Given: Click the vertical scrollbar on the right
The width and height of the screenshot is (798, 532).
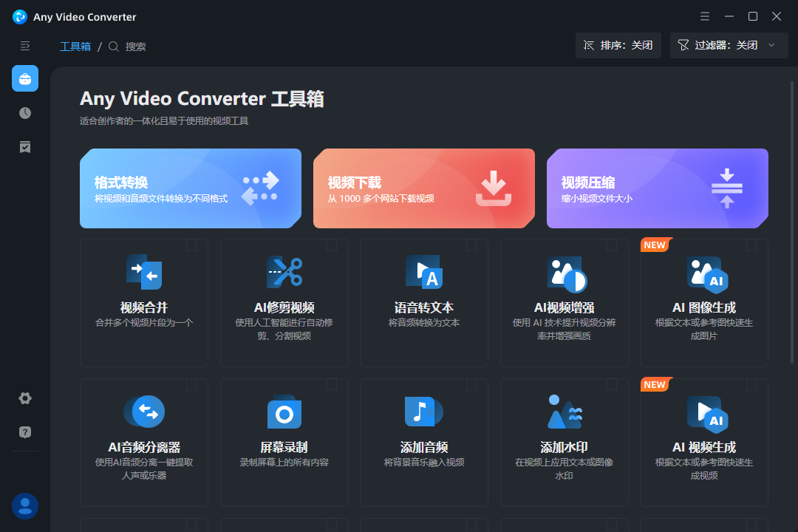Looking at the screenshot, I should coord(792,222).
